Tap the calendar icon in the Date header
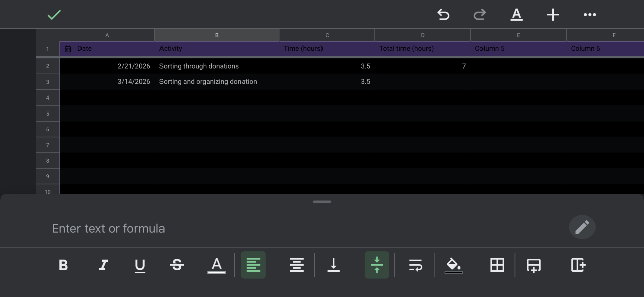The width and height of the screenshot is (644, 297). (68, 49)
